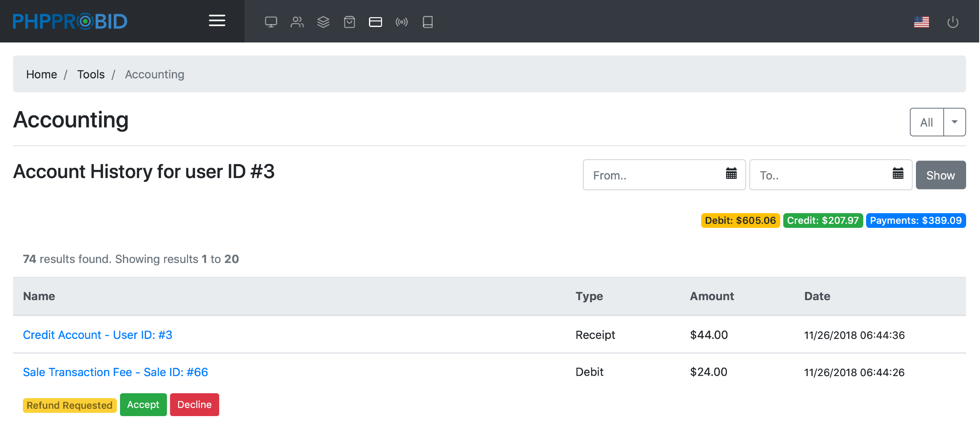
Task: Toggle the hamburger sidebar menu
Action: [x=217, y=21]
